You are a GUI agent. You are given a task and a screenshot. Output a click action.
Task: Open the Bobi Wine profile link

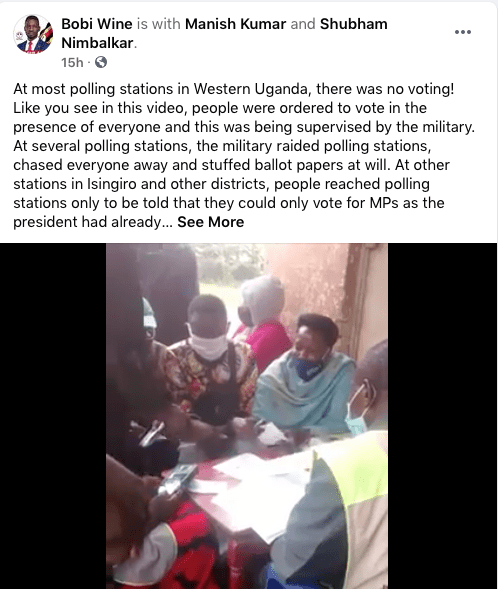[97, 24]
